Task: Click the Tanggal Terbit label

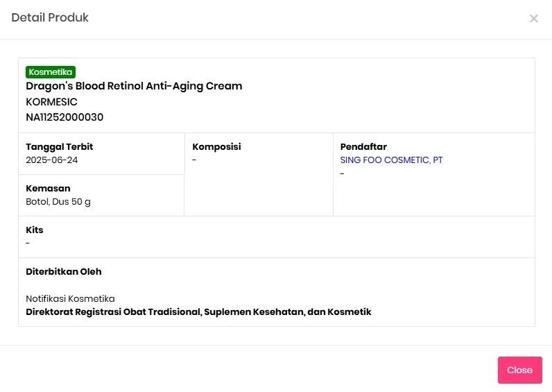Action: (x=59, y=147)
